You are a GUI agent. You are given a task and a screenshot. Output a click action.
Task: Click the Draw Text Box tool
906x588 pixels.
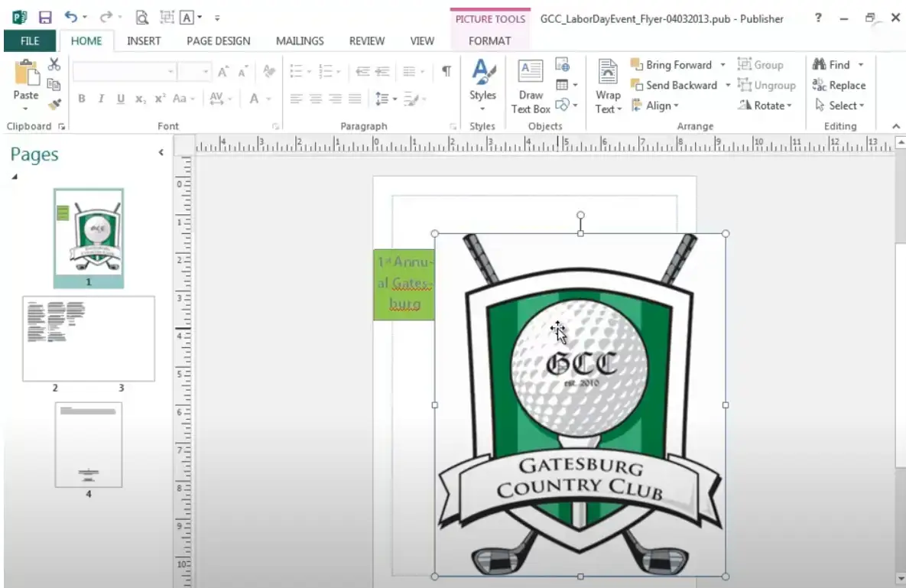pyautogui.click(x=531, y=86)
